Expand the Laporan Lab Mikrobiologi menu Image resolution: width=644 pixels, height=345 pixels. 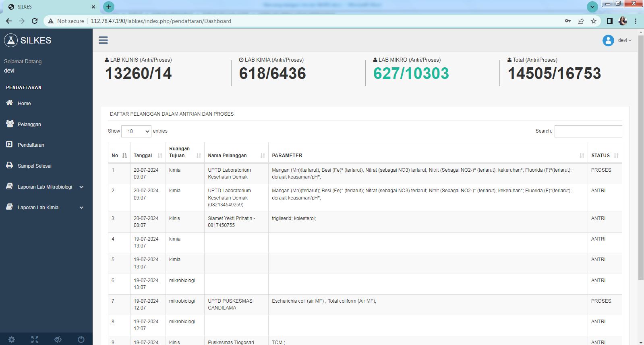[45, 187]
